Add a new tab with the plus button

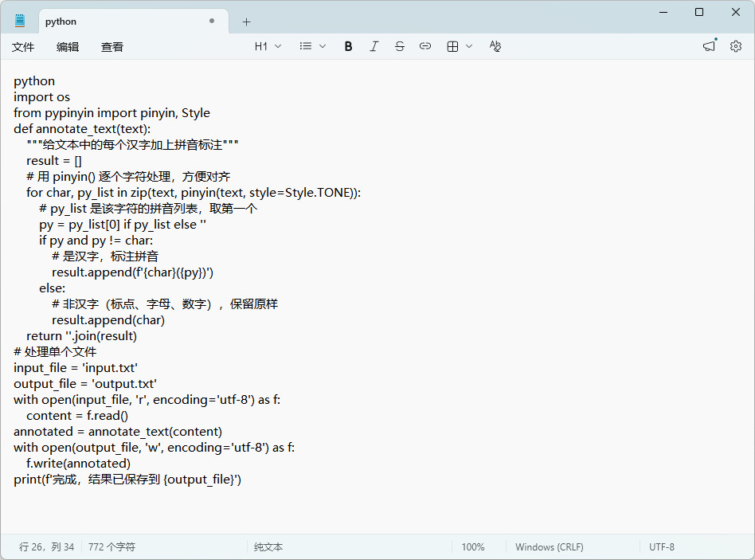247,22
